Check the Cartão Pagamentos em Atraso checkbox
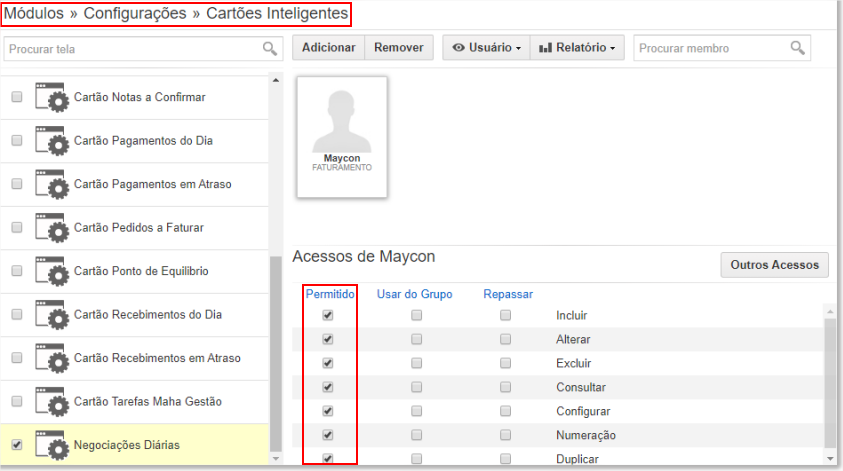Image resolution: width=843 pixels, height=471 pixels. tap(17, 184)
